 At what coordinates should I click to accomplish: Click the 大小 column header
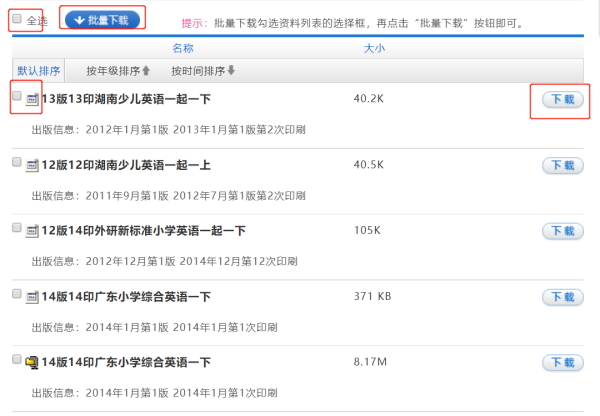(374, 48)
